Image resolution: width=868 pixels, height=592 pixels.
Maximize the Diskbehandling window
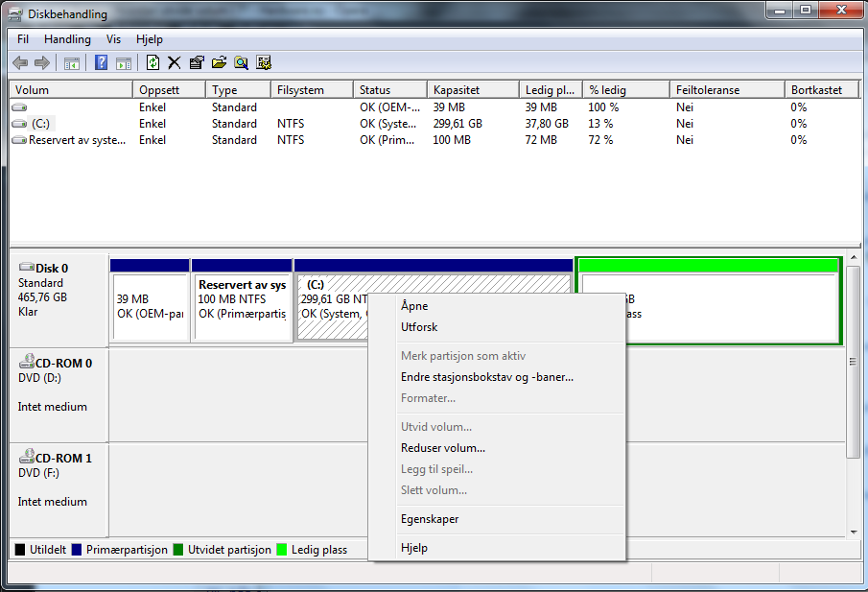806,11
